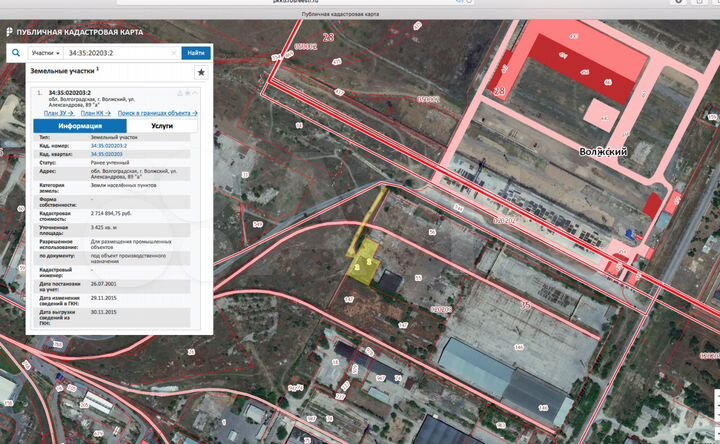720x444 pixels.
Task: Click the Кад. номер link value
Action: click(109, 146)
